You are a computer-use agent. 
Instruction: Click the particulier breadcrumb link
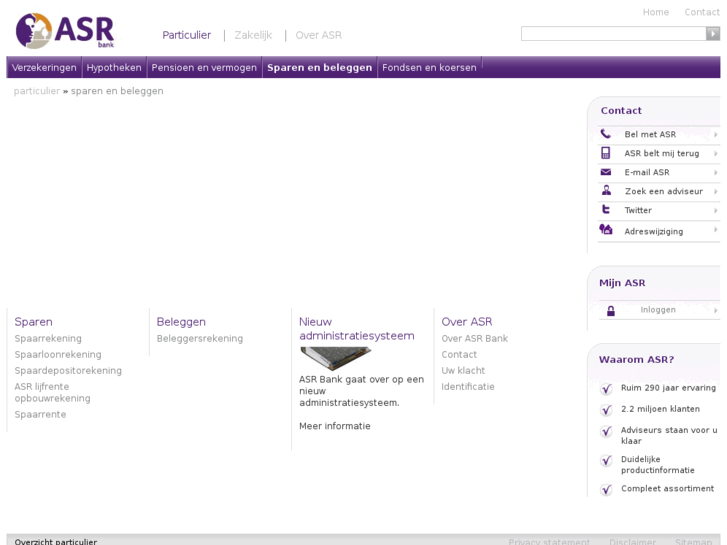coord(36,91)
